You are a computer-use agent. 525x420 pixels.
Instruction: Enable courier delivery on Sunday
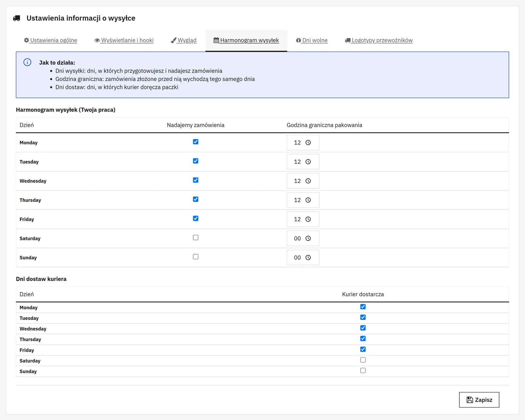(x=363, y=370)
